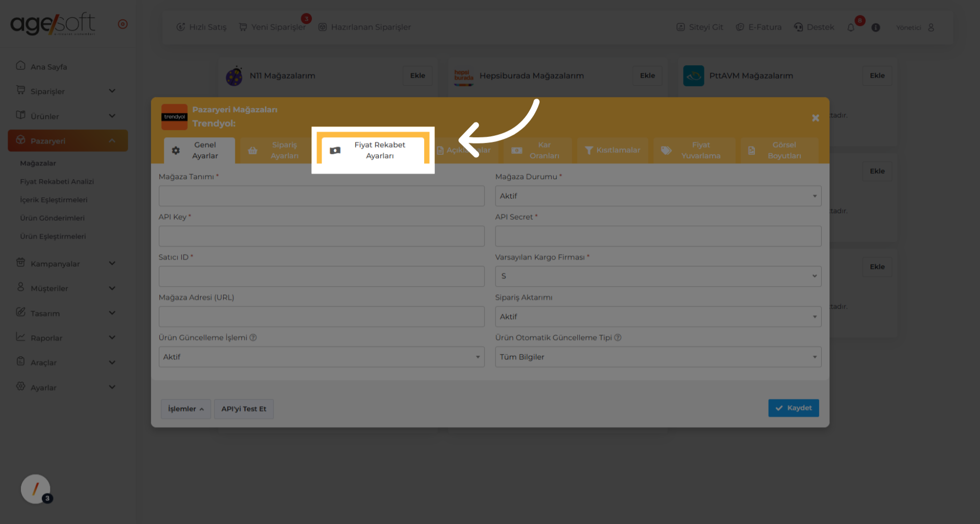This screenshot has width=980, height=524.
Task: Open Fiyat Rekabeti Analizi in the sidebar
Action: point(57,182)
